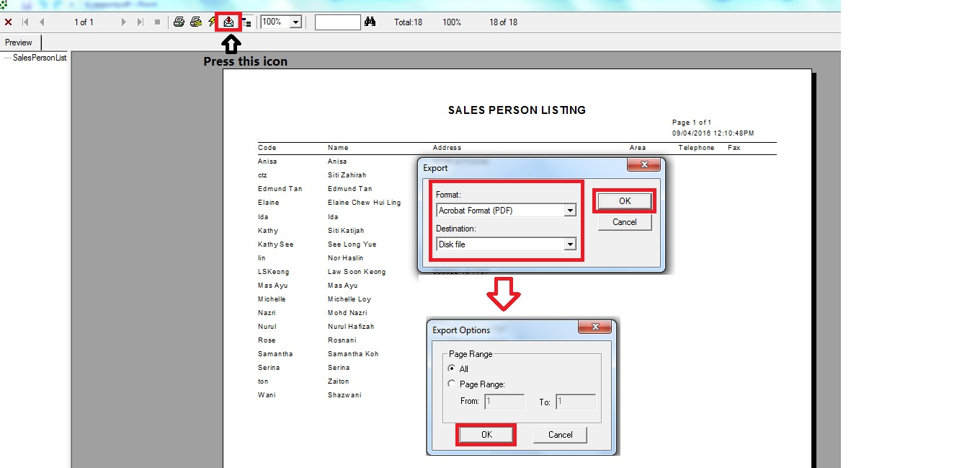Select the Page Range radio option
Screen dimensions: 980x468
(x=452, y=384)
